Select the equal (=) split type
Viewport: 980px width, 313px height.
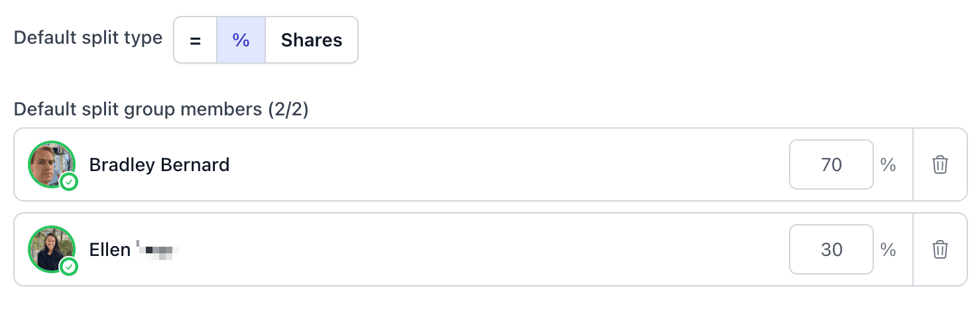click(x=195, y=40)
